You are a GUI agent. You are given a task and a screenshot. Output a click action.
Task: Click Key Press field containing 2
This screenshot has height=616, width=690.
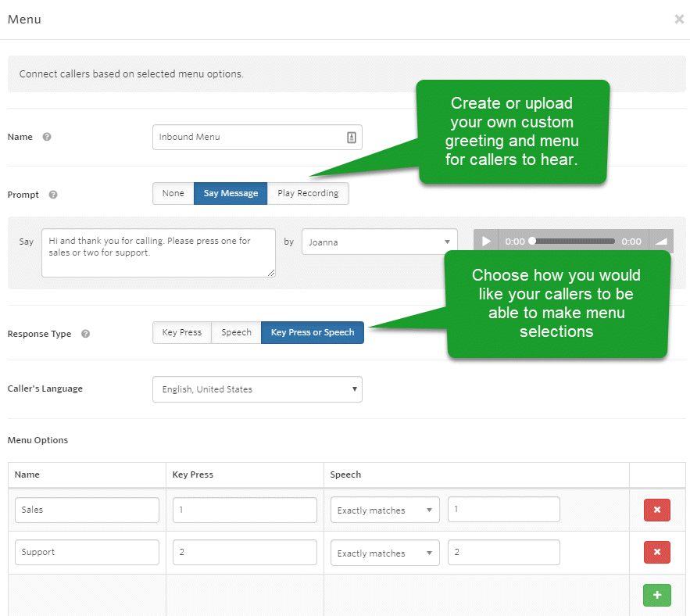click(245, 552)
